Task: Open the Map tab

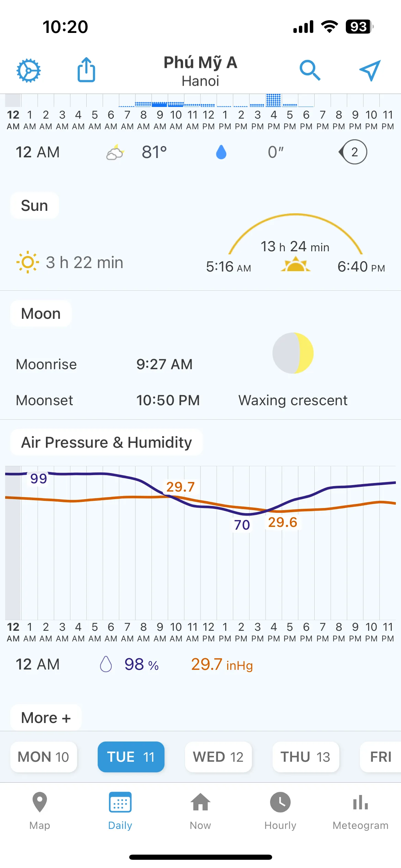Action: [x=40, y=811]
